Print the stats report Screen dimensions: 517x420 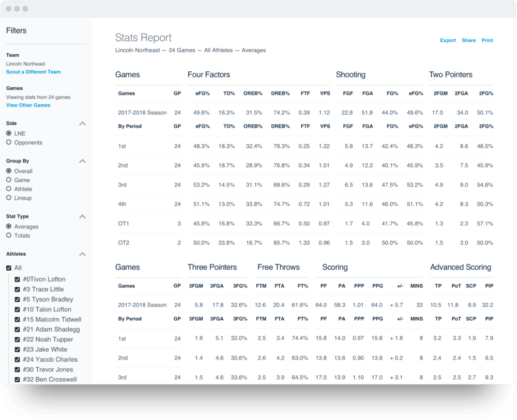click(487, 40)
